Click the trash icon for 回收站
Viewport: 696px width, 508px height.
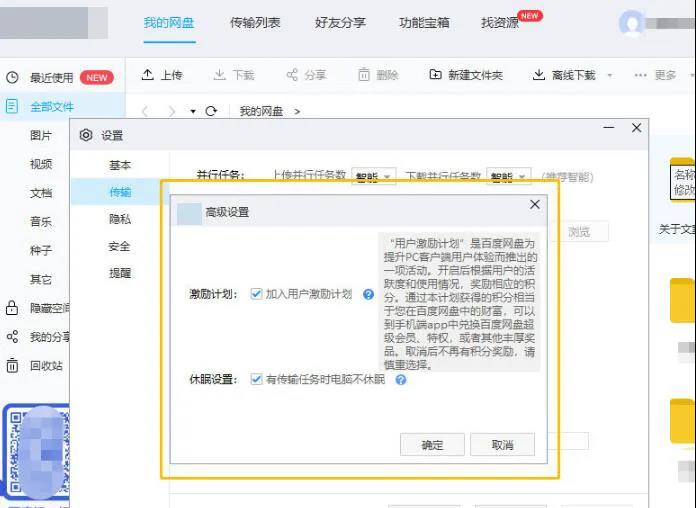tap(12, 365)
